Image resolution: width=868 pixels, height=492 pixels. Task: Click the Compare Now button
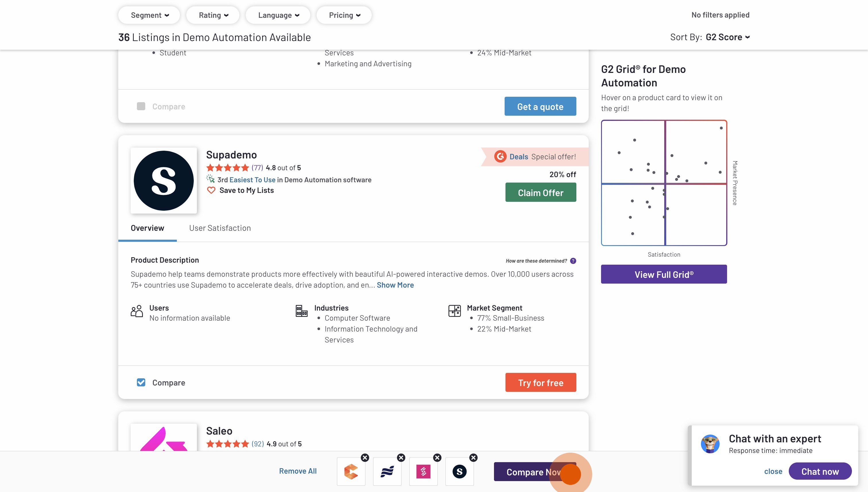pos(535,471)
